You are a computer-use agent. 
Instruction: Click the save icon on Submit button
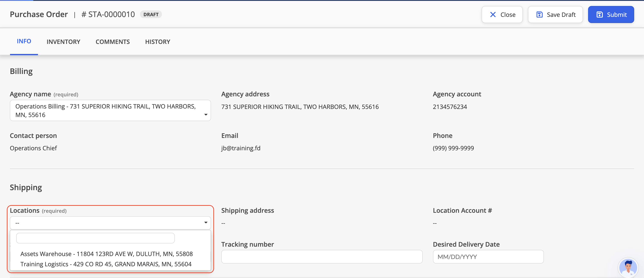599,14
